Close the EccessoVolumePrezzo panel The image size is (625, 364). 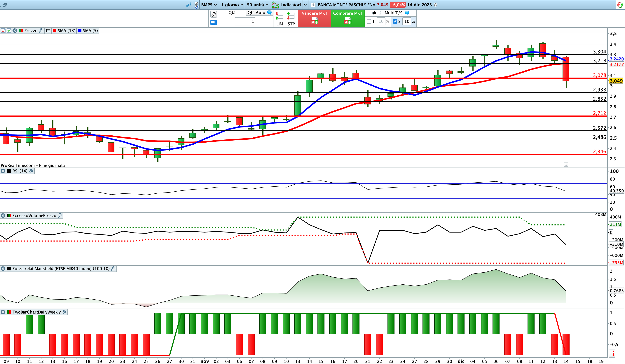(3, 216)
